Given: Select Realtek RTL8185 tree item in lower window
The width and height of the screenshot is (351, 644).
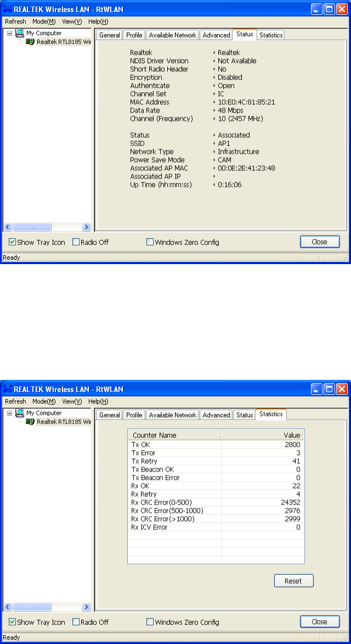Looking at the screenshot, I should (x=64, y=422).
